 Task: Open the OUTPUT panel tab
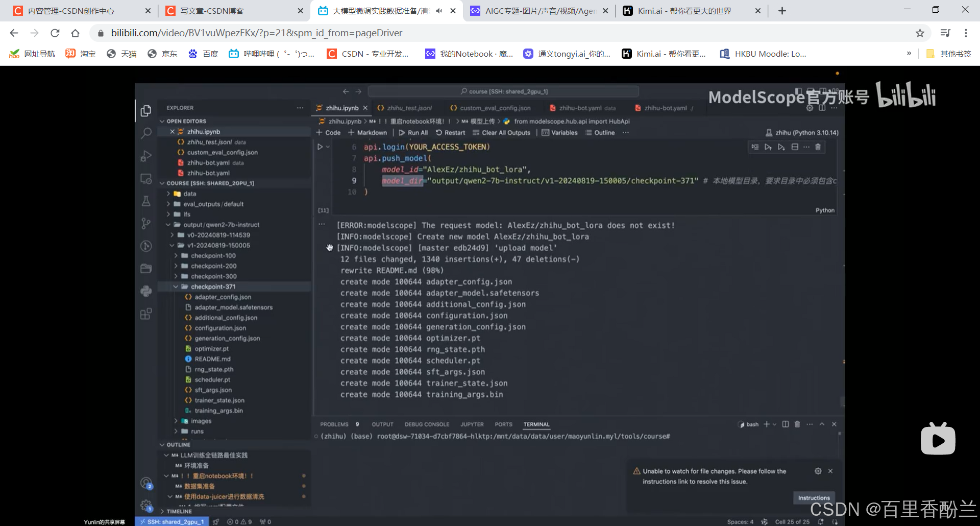[x=382, y=424]
